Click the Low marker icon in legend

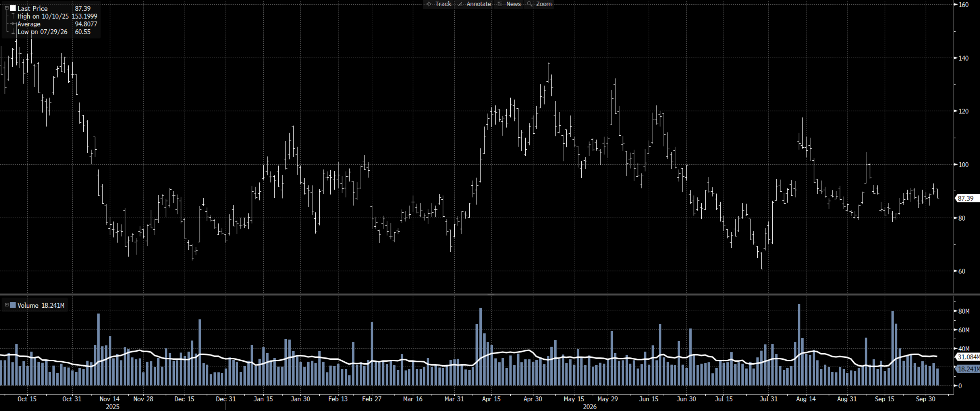click(13, 32)
